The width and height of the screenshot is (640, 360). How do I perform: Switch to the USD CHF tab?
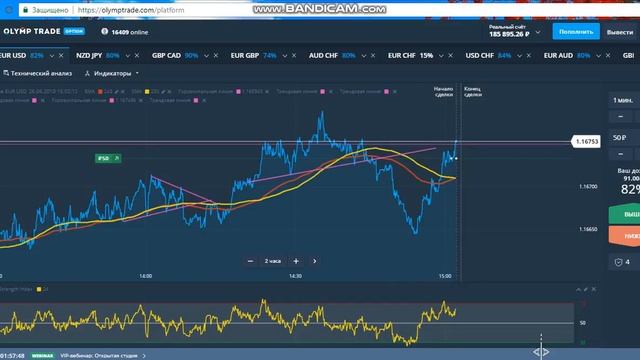tap(489, 56)
